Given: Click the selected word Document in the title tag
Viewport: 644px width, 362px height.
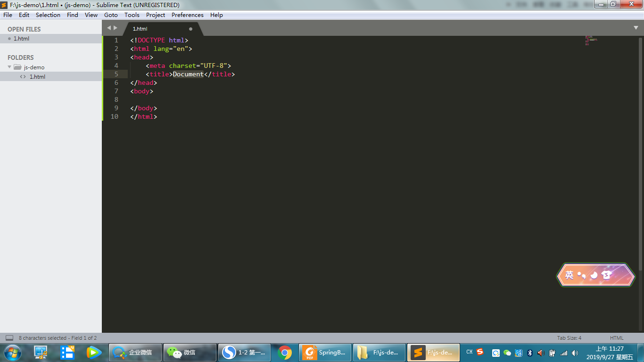Looking at the screenshot, I should (188, 74).
